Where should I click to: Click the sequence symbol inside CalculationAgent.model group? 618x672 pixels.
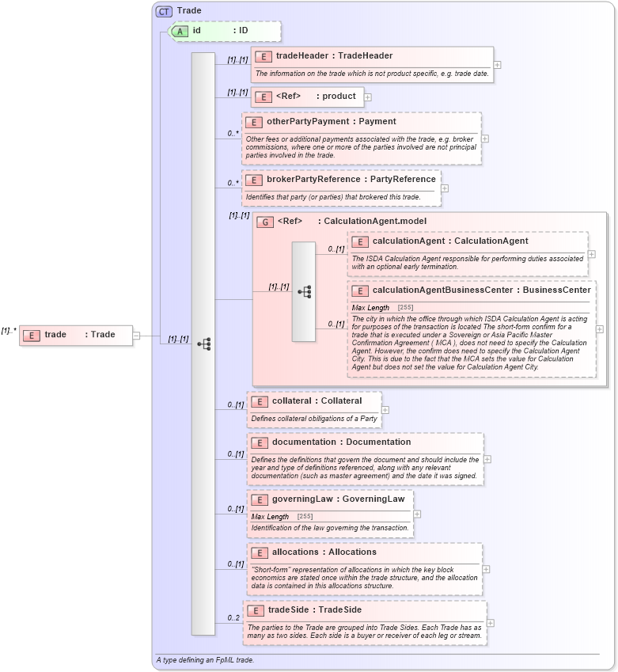click(305, 292)
